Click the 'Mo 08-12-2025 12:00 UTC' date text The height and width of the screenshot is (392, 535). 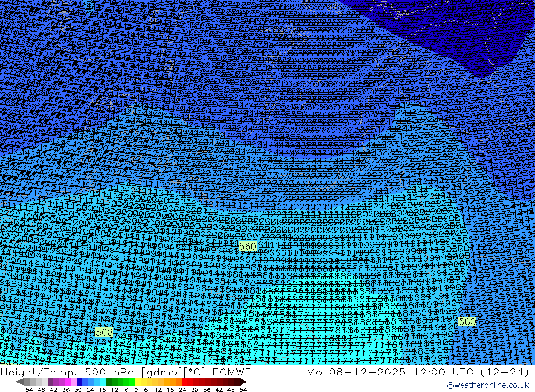point(390,372)
